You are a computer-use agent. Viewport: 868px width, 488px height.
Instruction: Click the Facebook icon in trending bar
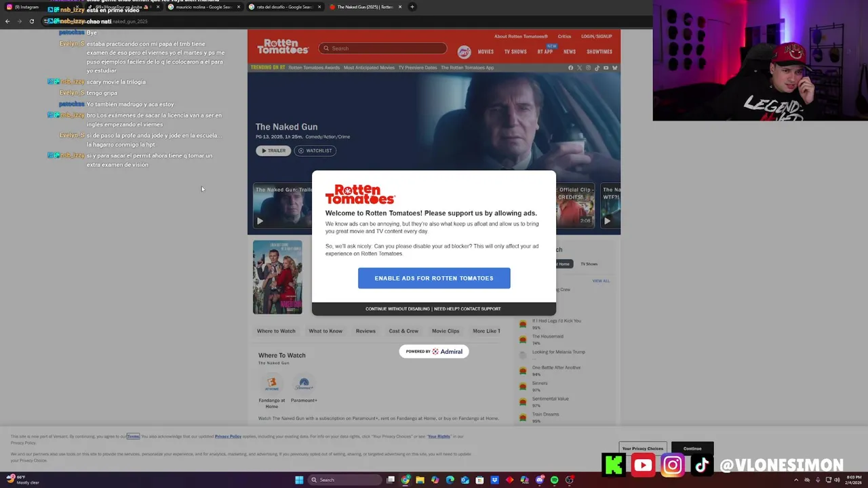[x=570, y=68]
